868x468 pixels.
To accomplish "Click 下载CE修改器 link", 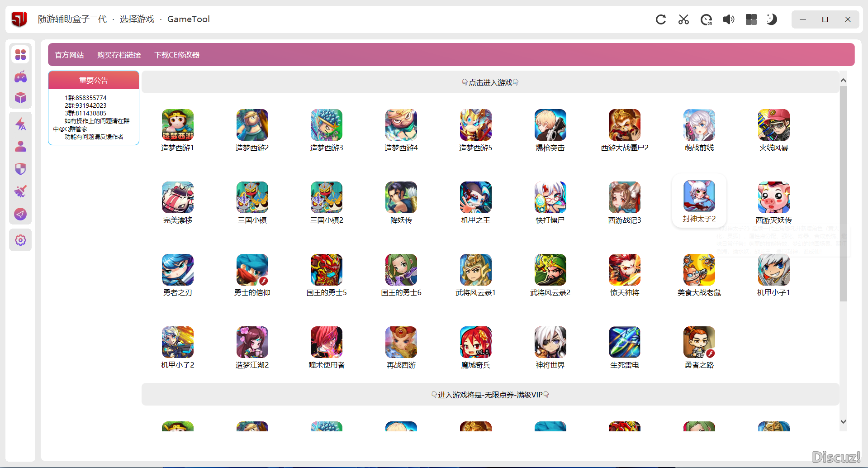I will pos(177,55).
